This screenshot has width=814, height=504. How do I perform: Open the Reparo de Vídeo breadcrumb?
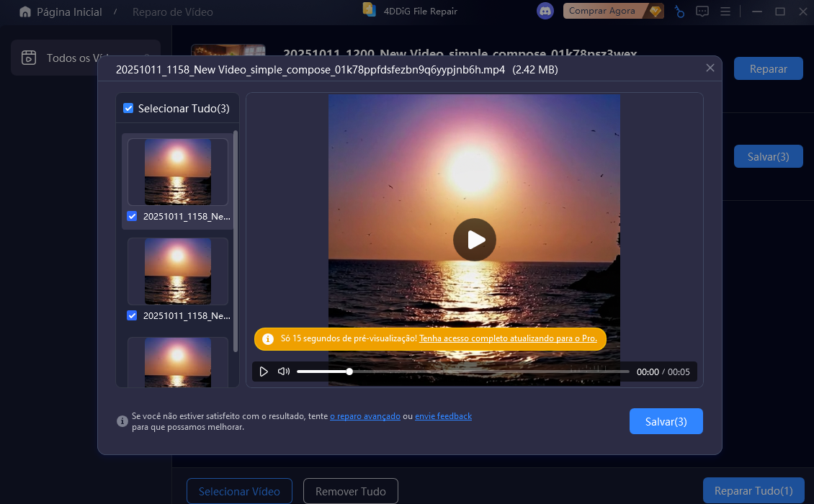click(171, 12)
